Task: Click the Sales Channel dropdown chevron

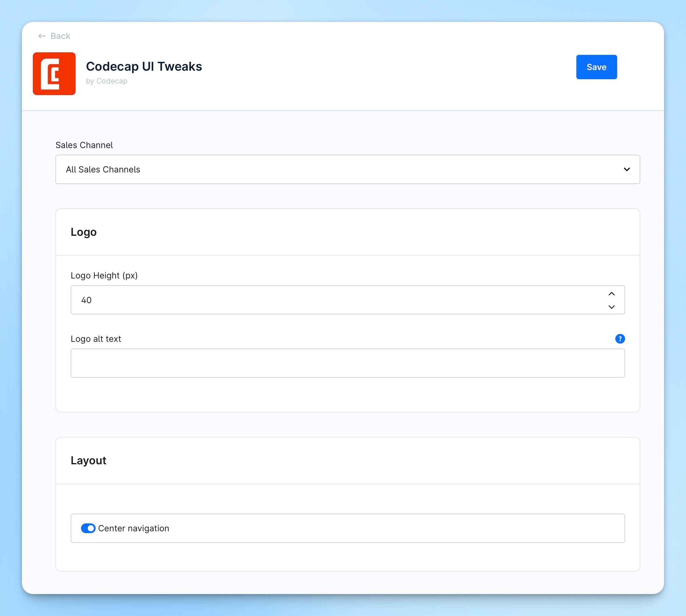Action: (x=626, y=170)
